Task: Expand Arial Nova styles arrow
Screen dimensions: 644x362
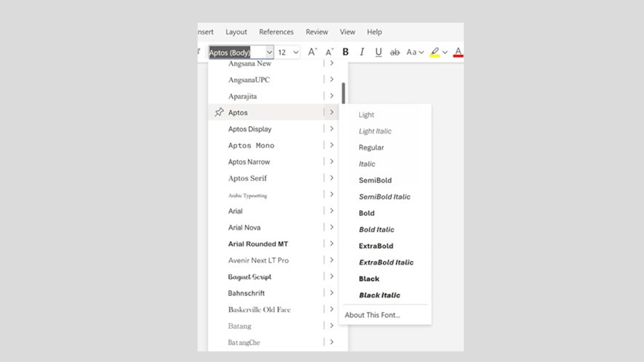Action: (332, 227)
